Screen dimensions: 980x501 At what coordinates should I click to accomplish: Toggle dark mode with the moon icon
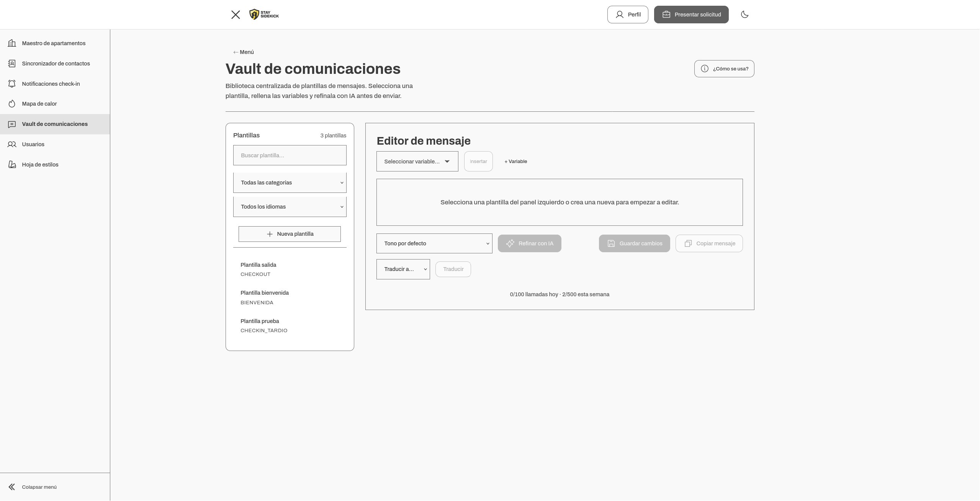click(745, 15)
